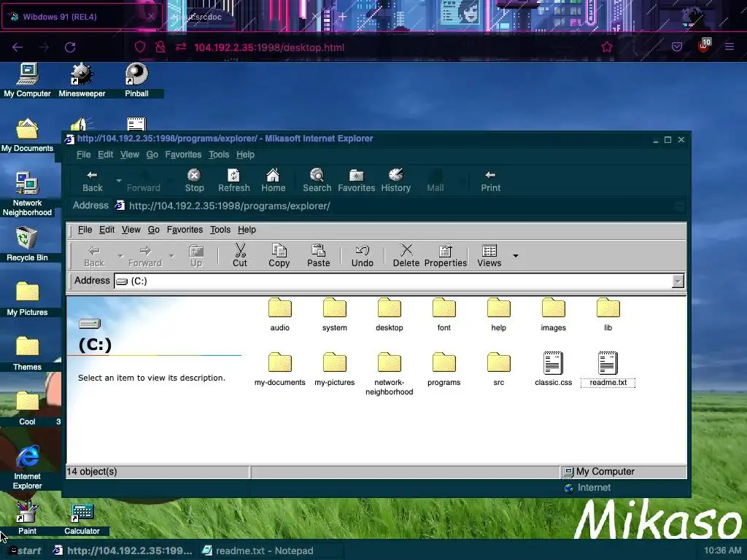
Task: Open Network Neighborhood desktop icon
Action: [x=27, y=194]
